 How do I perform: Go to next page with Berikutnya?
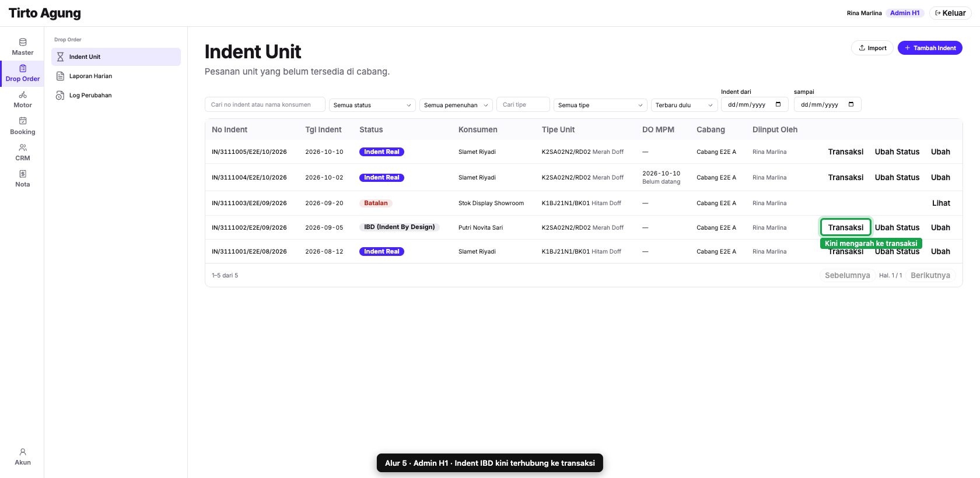point(930,275)
